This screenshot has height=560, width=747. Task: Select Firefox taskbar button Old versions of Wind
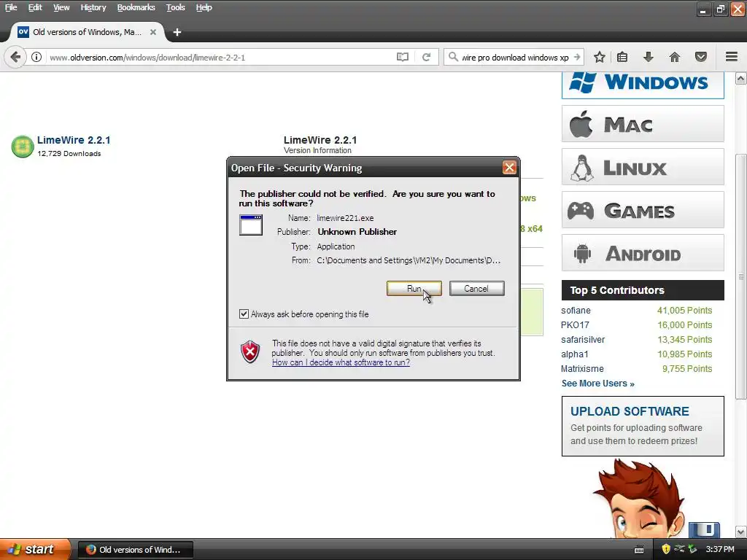135,550
